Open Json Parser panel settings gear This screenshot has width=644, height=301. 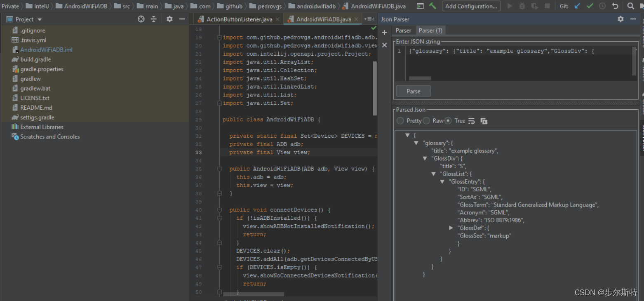[x=620, y=19]
